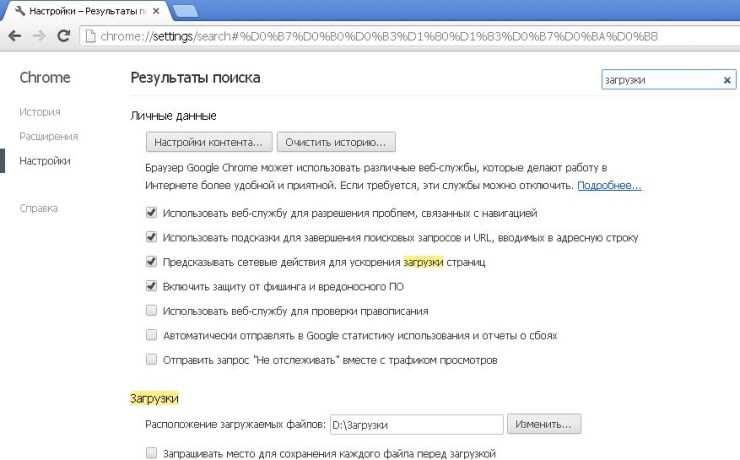Click the Настройки контента button

pyautogui.click(x=209, y=142)
